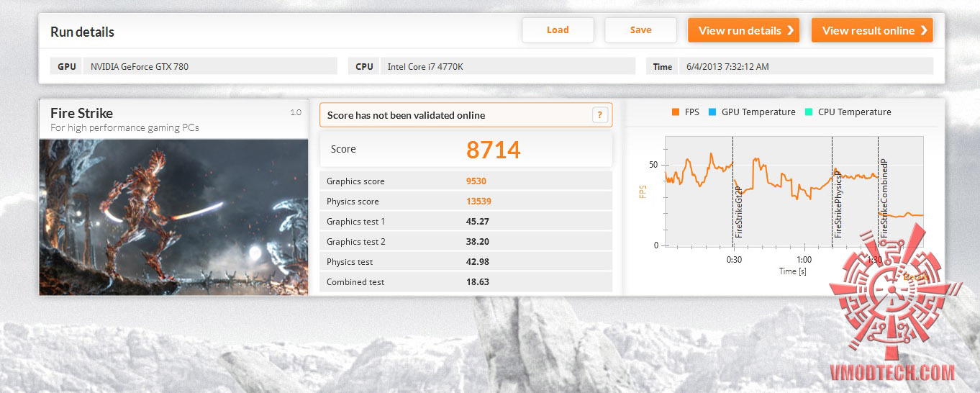
Task: Click the 'For high performance gaming PCs' subtitle
Action: pos(124,128)
